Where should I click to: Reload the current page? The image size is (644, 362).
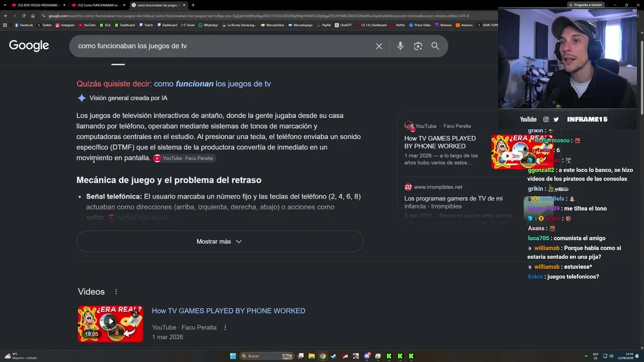24,16
